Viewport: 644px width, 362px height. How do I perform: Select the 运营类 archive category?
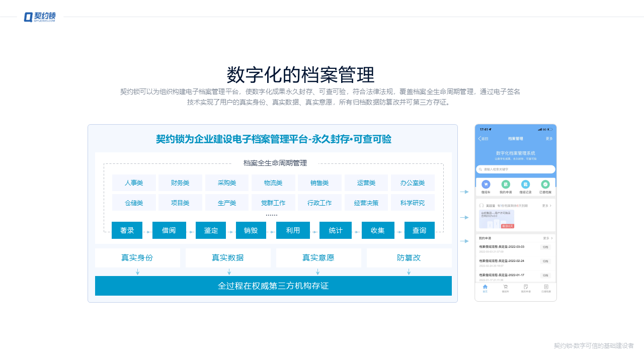(366, 183)
